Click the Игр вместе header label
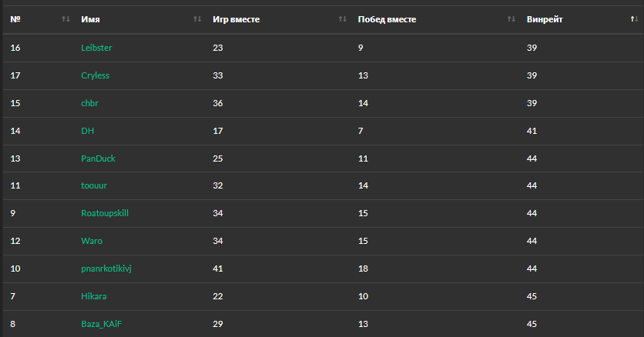The width and height of the screenshot is (644, 337). coord(236,19)
